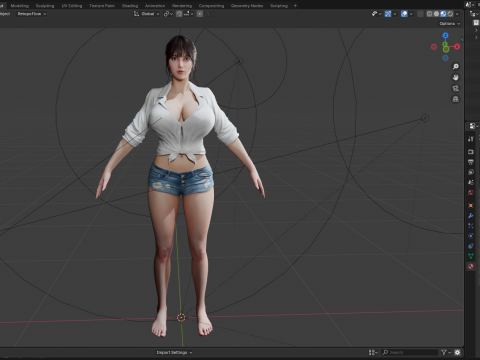Open the RetopoFlow dropdown menu
Screen dimensions: 480x360
(32, 14)
